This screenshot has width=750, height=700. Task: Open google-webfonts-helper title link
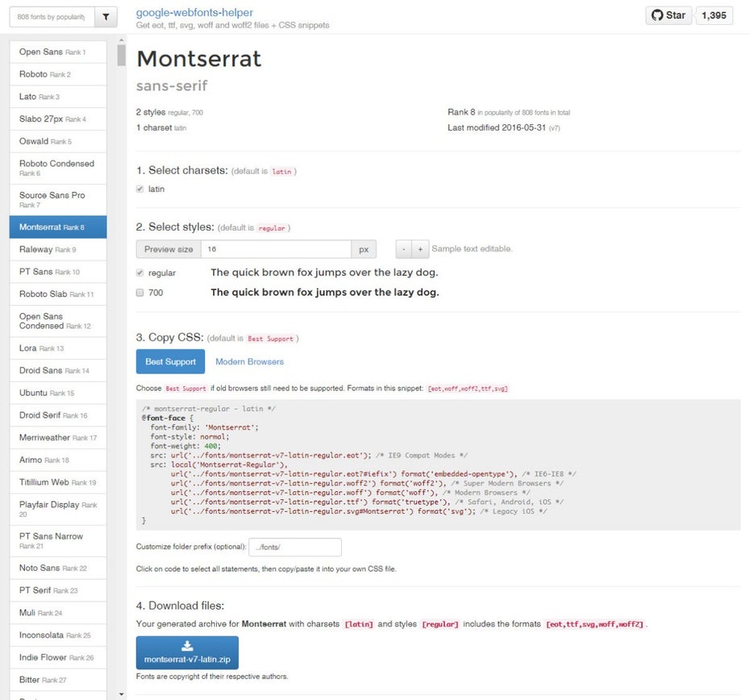pyautogui.click(x=194, y=12)
